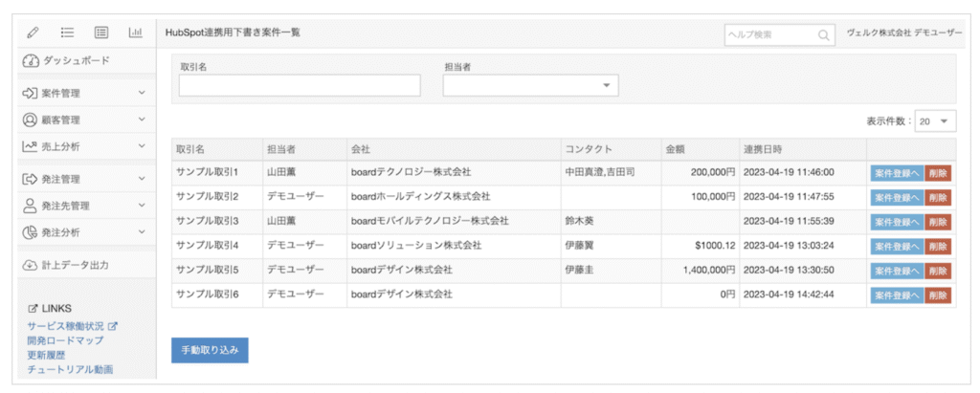
Task: Delete サンプル取引6 with the 削除 button
Action: tap(938, 295)
